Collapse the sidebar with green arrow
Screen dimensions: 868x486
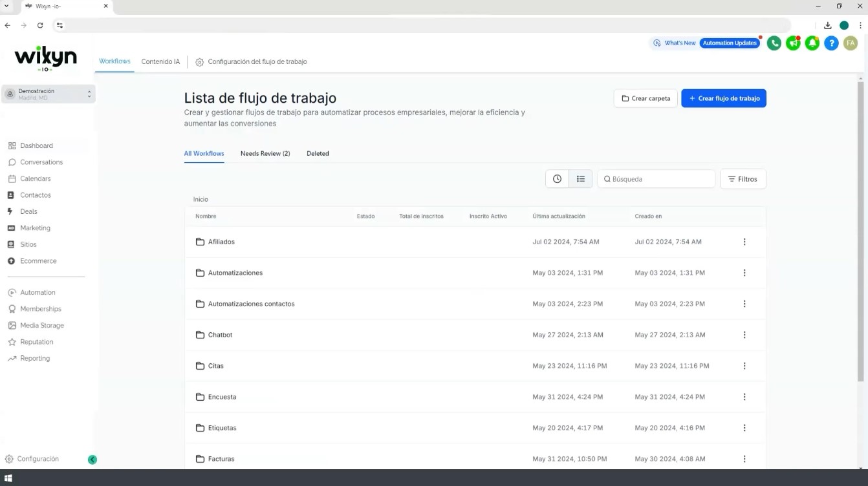click(x=92, y=460)
